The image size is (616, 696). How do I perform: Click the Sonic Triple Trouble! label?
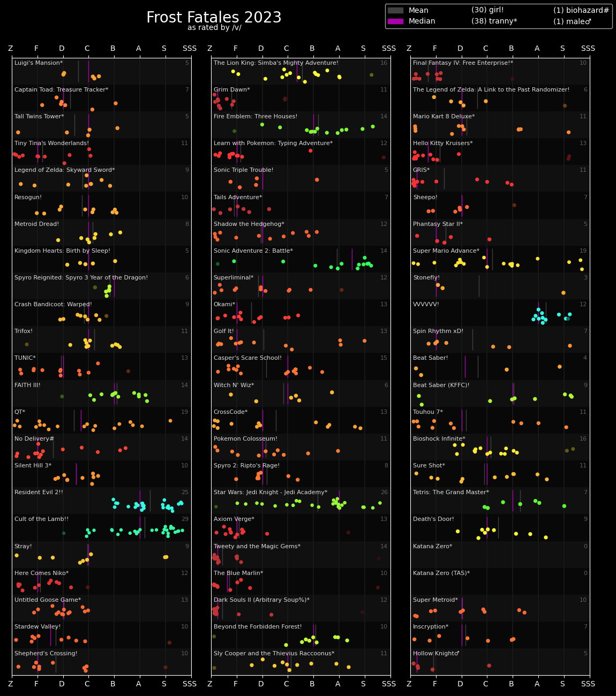pos(244,170)
